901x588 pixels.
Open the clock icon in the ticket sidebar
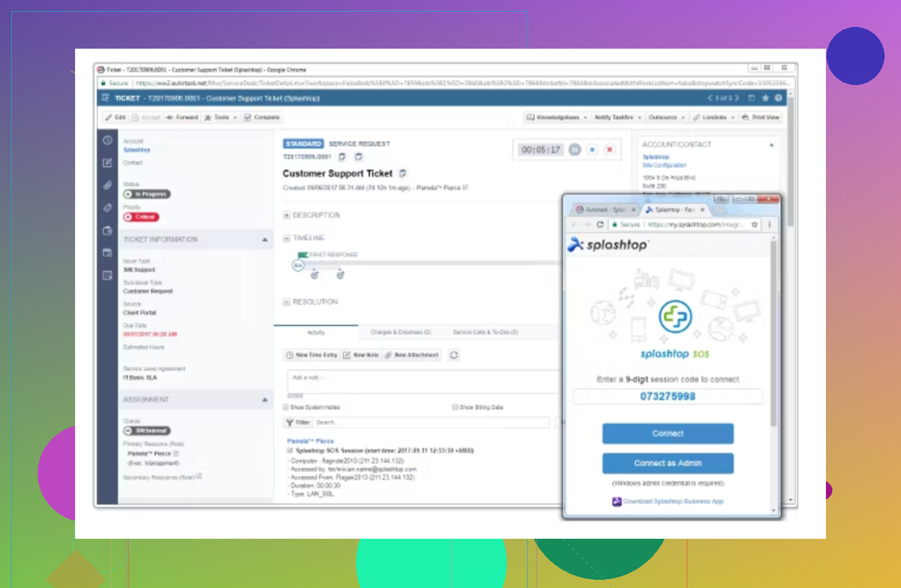[x=107, y=141]
